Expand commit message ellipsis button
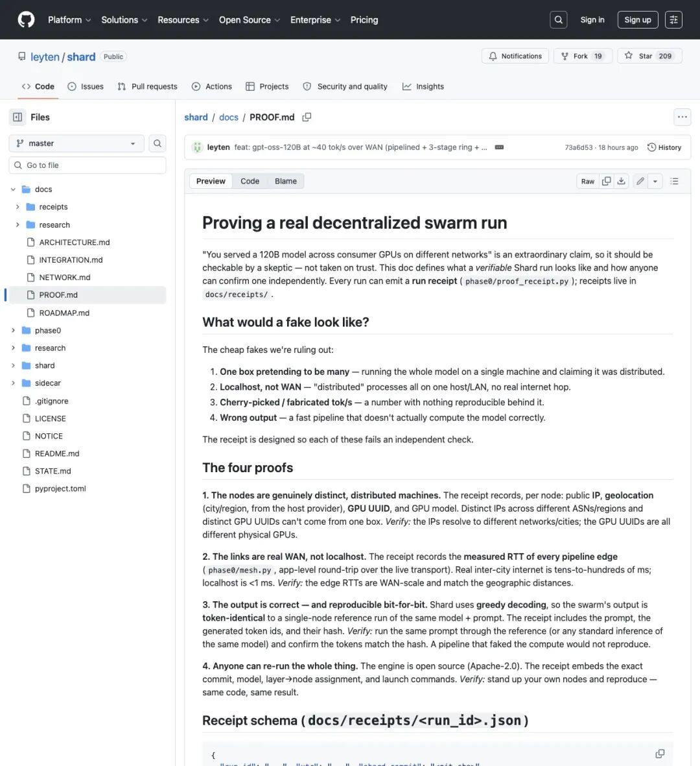The height and width of the screenshot is (766, 700). (x=499, y=147)
